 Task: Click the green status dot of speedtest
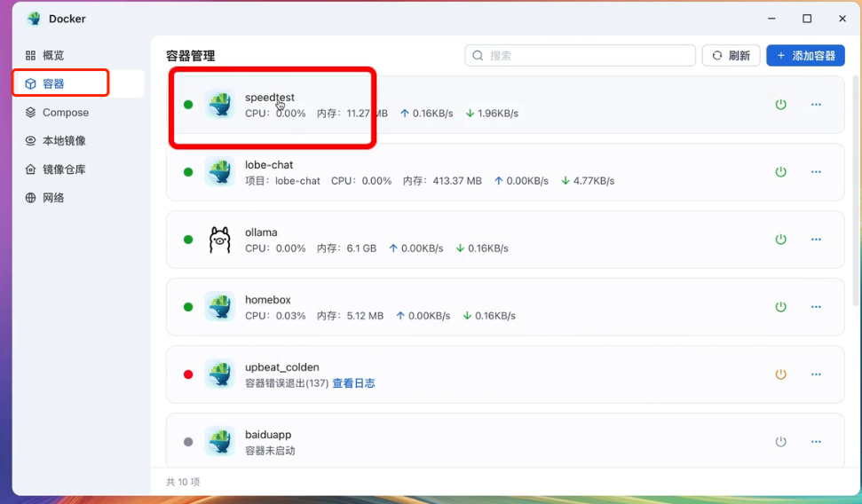(x=188, y=105)
